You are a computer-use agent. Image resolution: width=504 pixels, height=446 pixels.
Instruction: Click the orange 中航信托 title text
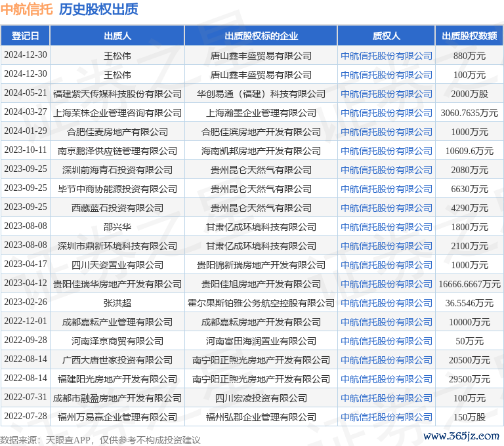click(x=26, y=9)
